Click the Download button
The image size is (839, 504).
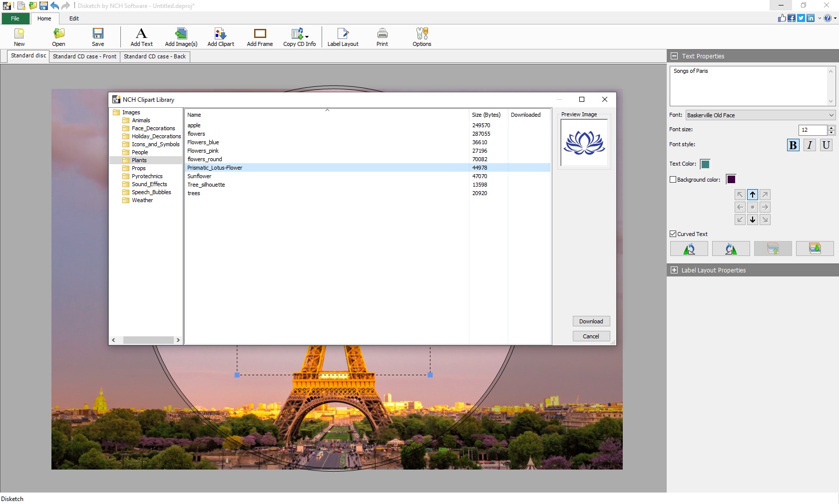pos(591,321)
